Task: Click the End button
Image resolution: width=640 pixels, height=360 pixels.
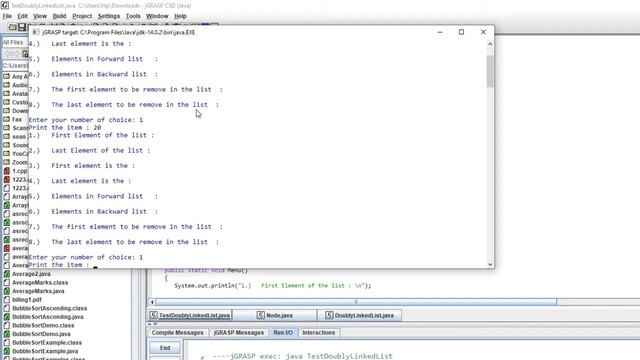Action: (165, 348)
